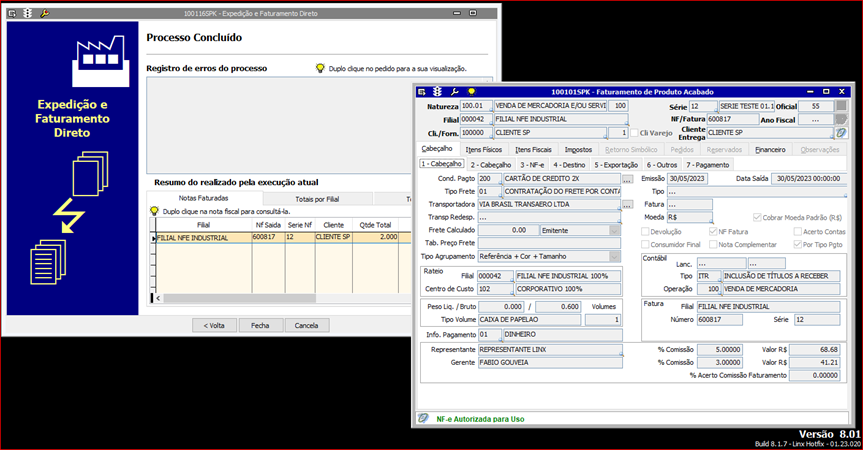
Task: Select the 5 - Exportação sub-tab
Action: point(616,165)
